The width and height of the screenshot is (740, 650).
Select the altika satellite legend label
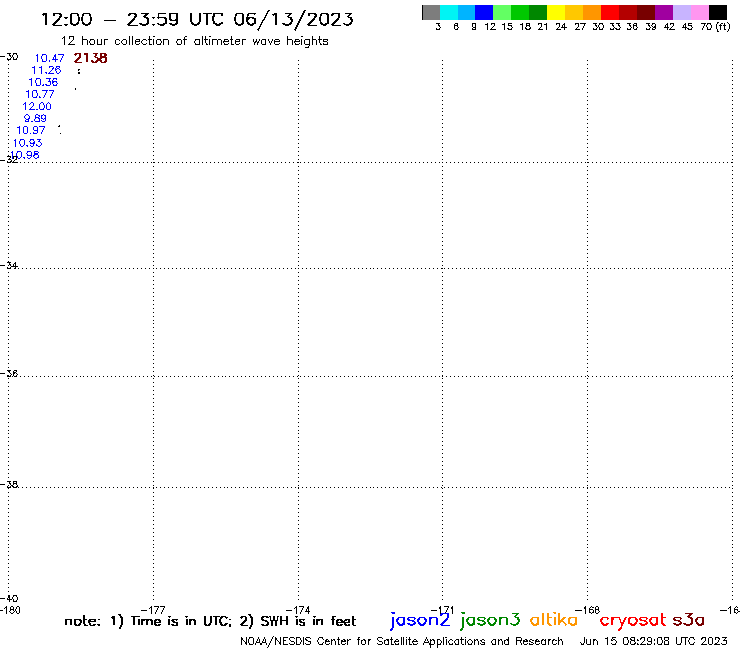pyautogui.click(x=554, y=619)
